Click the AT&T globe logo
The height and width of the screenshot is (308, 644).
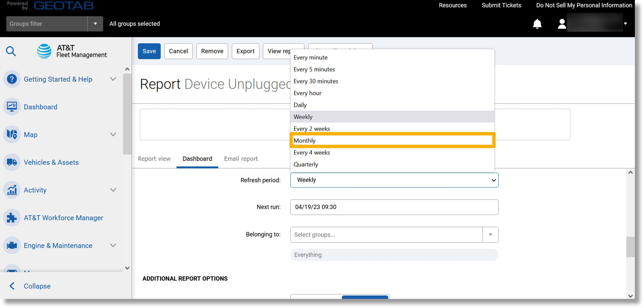tap(44, 51)
